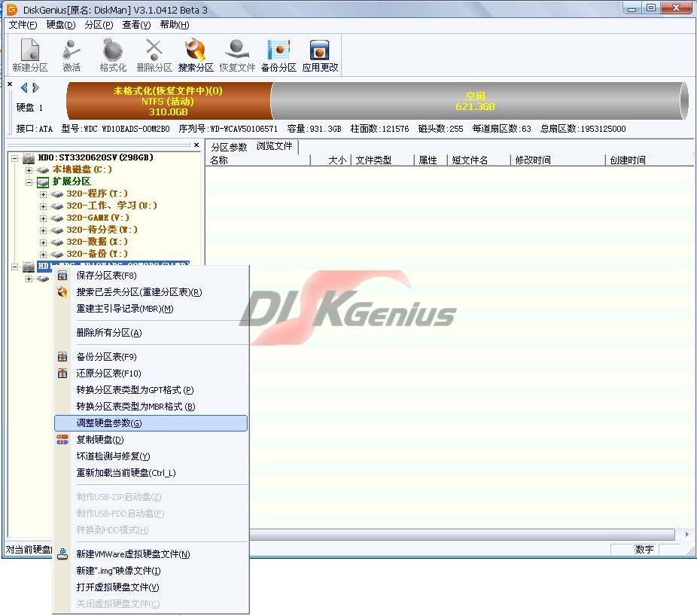
Task: Click the 新建VMWare虚拟硬盘文件 menu icon
Action: pos(62,554)
